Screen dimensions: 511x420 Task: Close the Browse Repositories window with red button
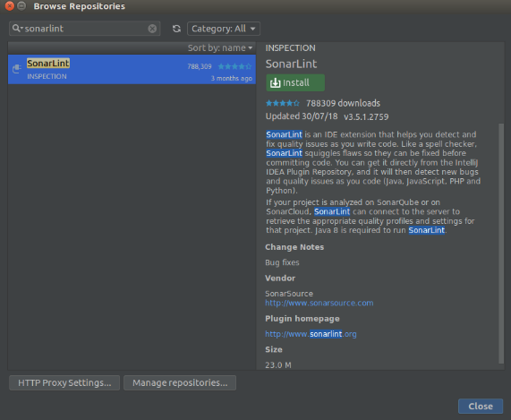pyautogui.click(x=10, y=6)
